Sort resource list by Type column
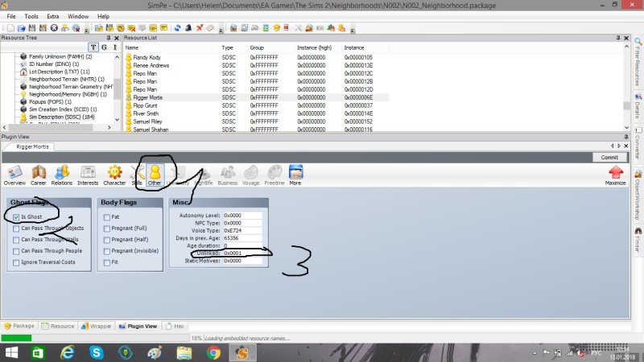Image resolution: width=644 pixels, height=362 pixels. [233, 47]
